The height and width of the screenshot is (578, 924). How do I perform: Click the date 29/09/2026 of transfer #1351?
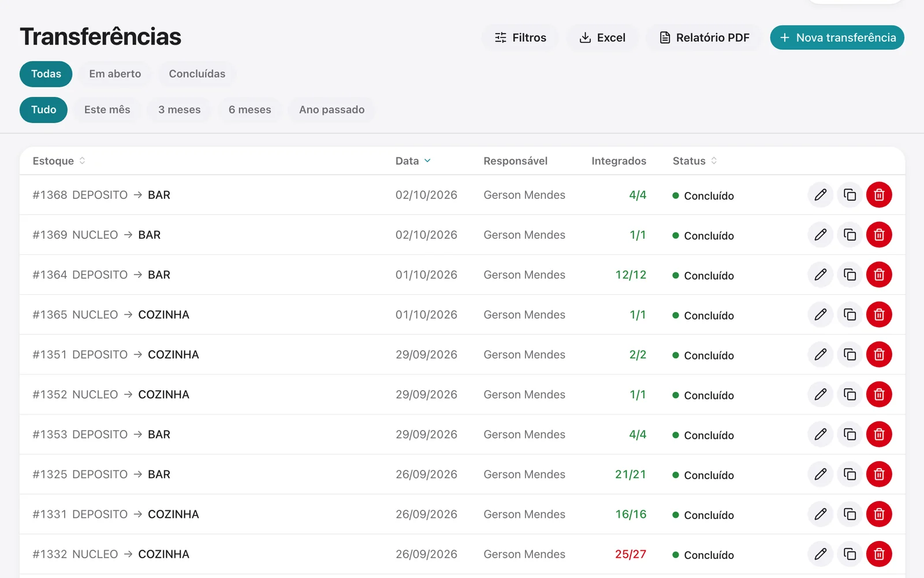(x=426, y=354)
